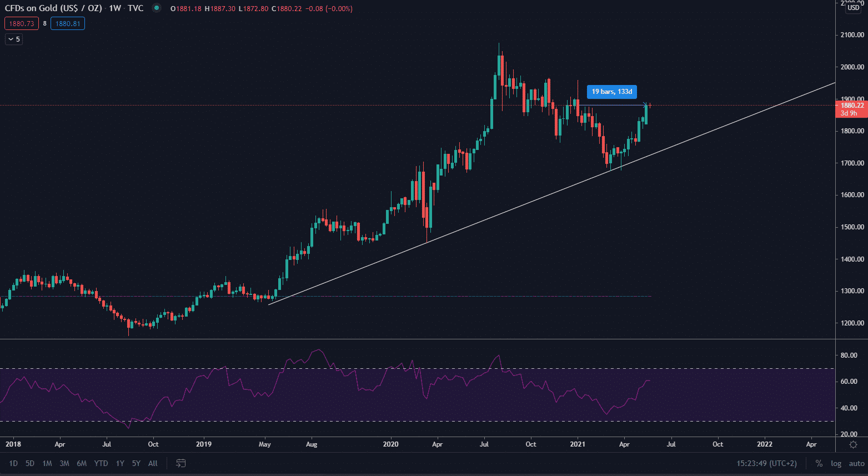Click the current price label 1880.22

click(x=851, y=106)
